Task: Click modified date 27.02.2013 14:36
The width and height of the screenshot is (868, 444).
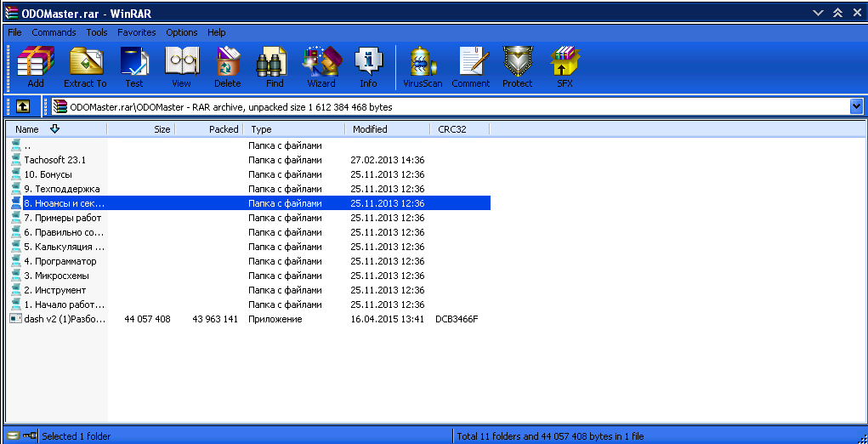Action: [x=388, y=159]
